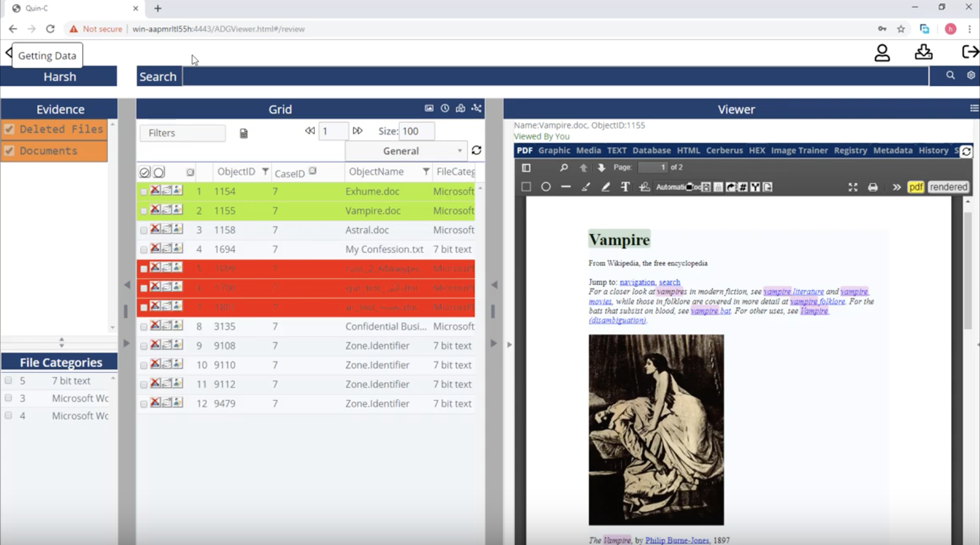The image size is (980, 545).
Task: Collapse Grid panel left arrow near Viewer
Action: pyautogui.click(x=494, y=285)
